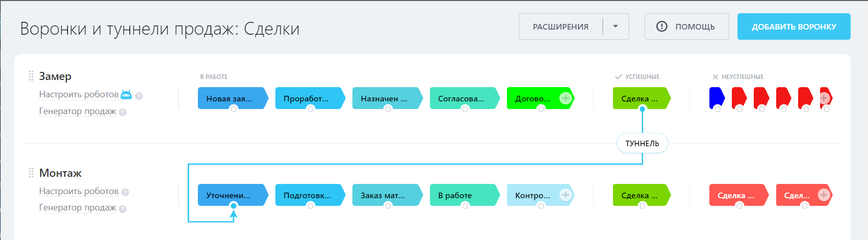Click the tunnel connector dot under Новая зая...
Image resolution: width=868 pixels, height=240 pixels.
234,109
